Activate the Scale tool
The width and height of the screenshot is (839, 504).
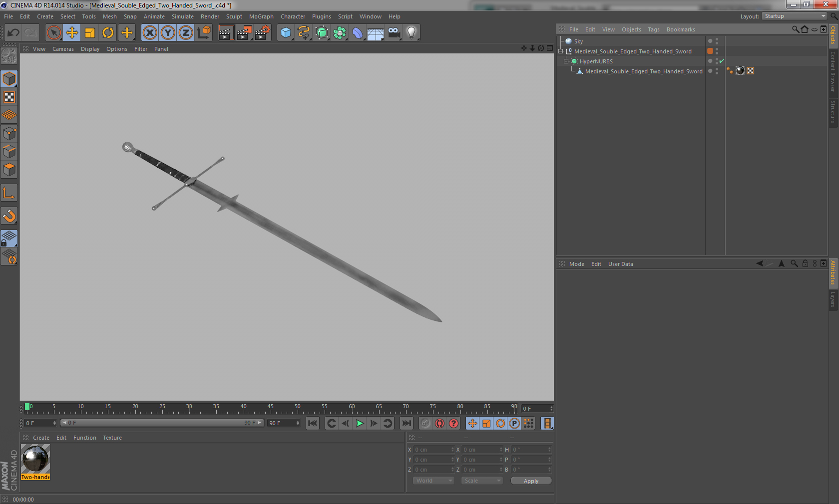90,33
